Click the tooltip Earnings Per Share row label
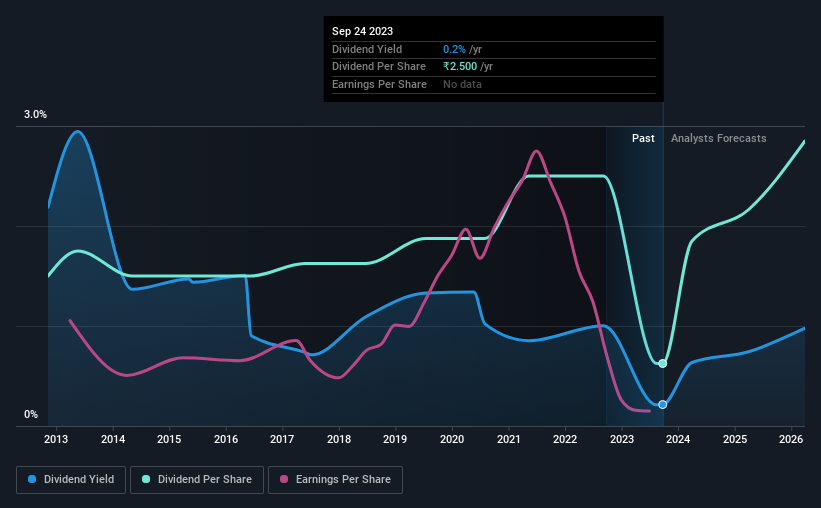Screen dimensions: 821x508 click(x=379, y=84)
